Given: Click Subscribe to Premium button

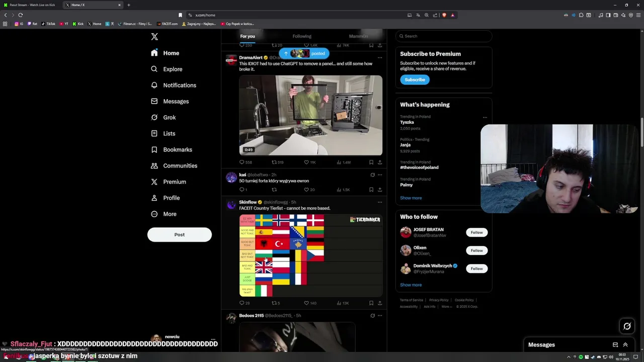Looking at the screenshot, I should click(415, 79).
